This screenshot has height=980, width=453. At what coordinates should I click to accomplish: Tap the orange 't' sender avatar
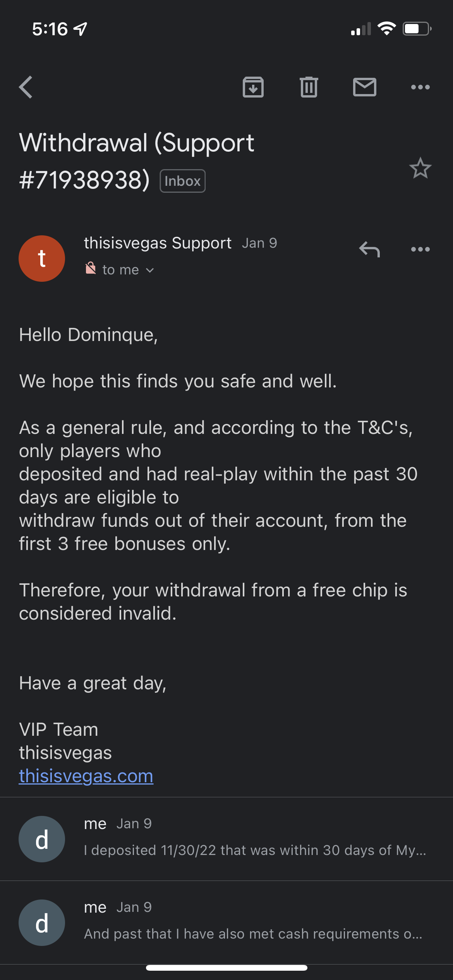pos(42,259)
